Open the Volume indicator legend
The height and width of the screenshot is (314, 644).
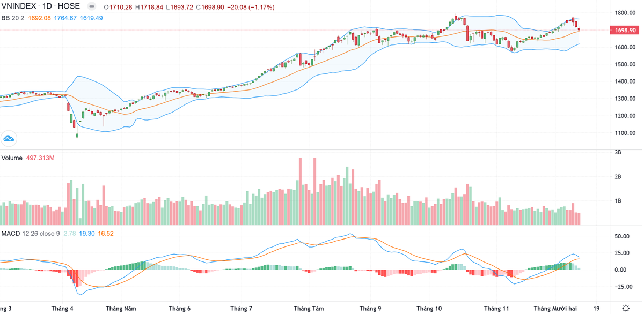[x=12, y=158]
